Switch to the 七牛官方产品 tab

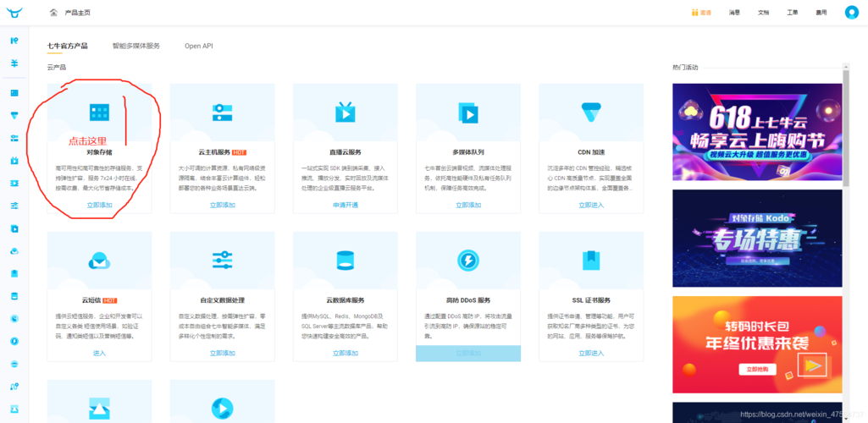[67, 46]
